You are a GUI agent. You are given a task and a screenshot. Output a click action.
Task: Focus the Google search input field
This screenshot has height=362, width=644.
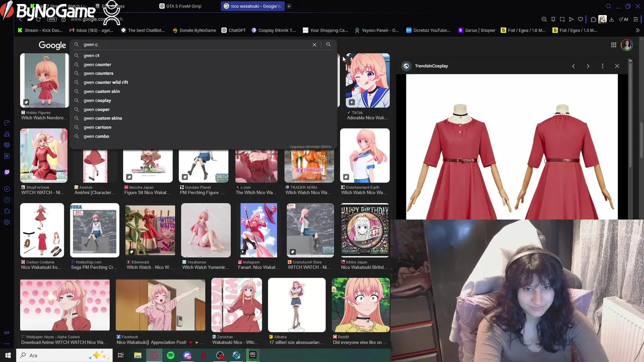[196, 45]
